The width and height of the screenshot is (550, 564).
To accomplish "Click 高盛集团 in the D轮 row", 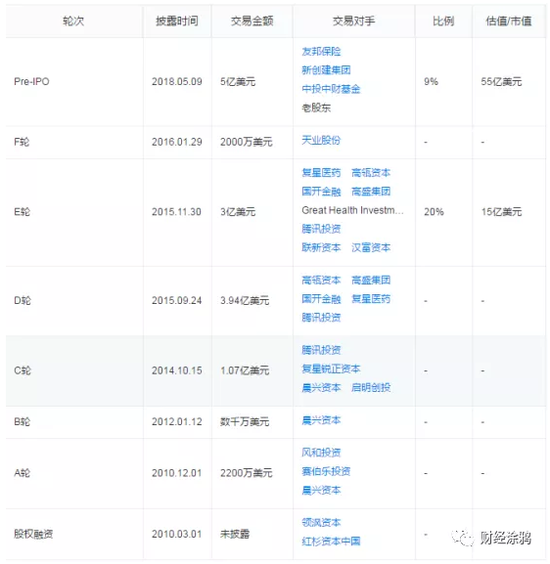I will pos(371,280).
